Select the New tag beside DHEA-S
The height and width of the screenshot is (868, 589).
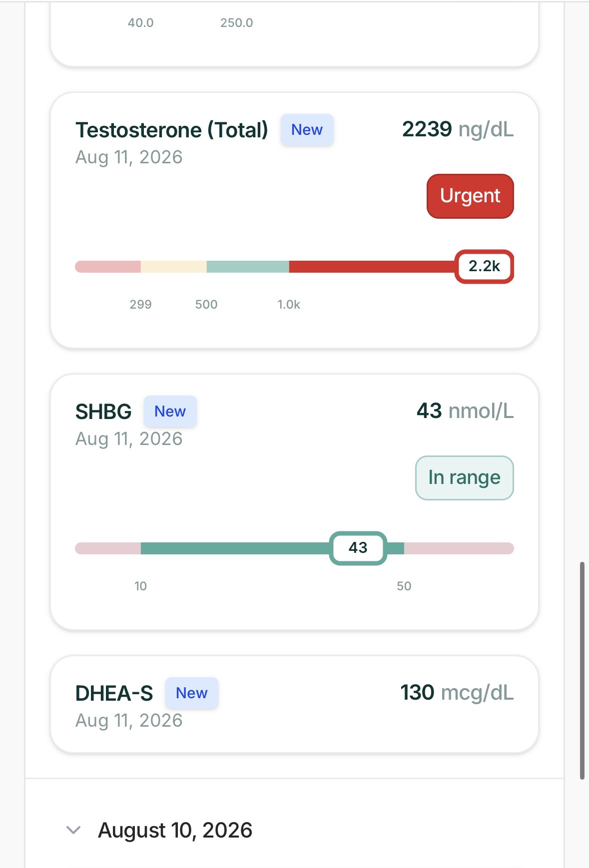pyautogui.click(x=191, y=693)
